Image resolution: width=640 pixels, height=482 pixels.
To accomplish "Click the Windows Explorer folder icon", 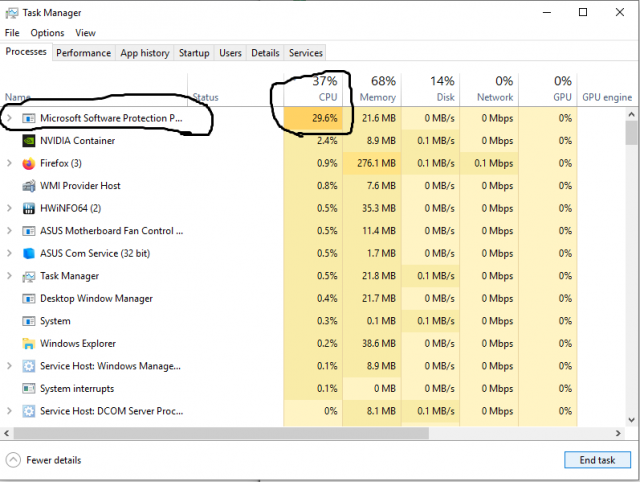I will click(x=29, y=343).
